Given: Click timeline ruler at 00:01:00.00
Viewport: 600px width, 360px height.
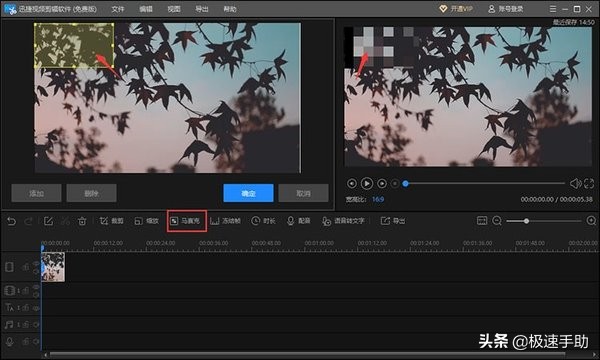Looking at the screenshot, I should pyautogui.click(x=319, y=243).
